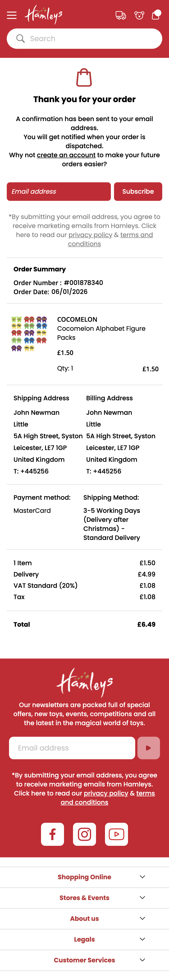Click the teddy bear icon

[139, 15]
